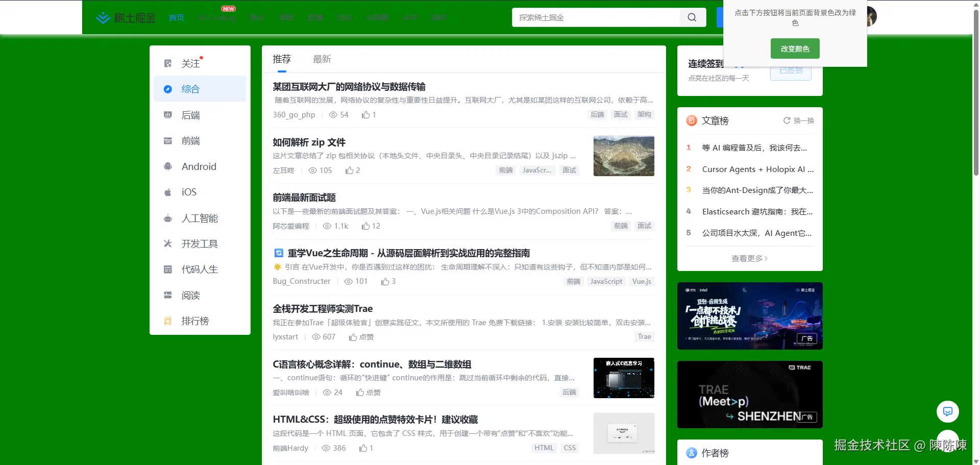Open AI刷题 in the top navigation
The height and width of the screenshot is (465, 980).
[x=377, y=17]
